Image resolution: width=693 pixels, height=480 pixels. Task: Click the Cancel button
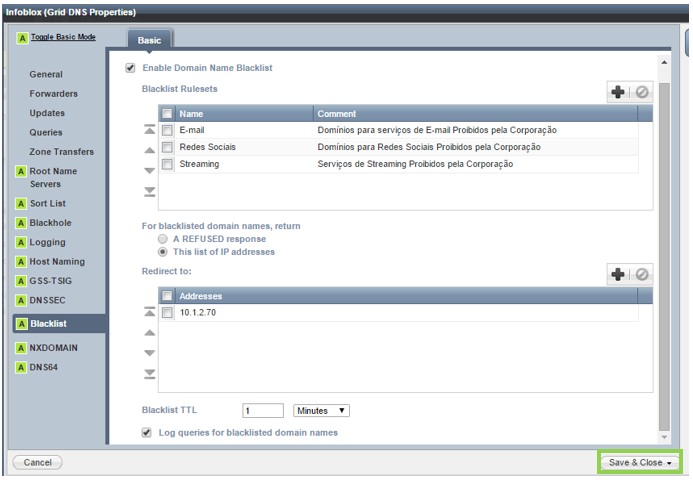click(x=37, y=462)
